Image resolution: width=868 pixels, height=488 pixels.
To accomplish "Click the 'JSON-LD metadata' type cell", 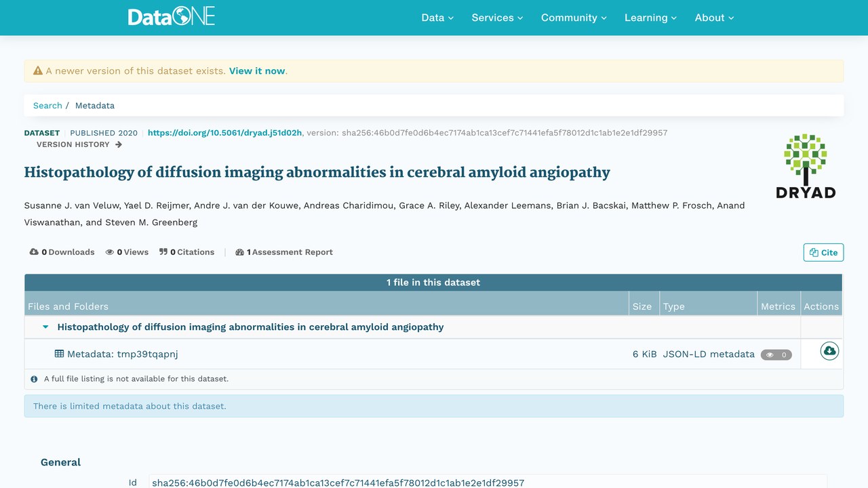I will (x=709, y=354).
